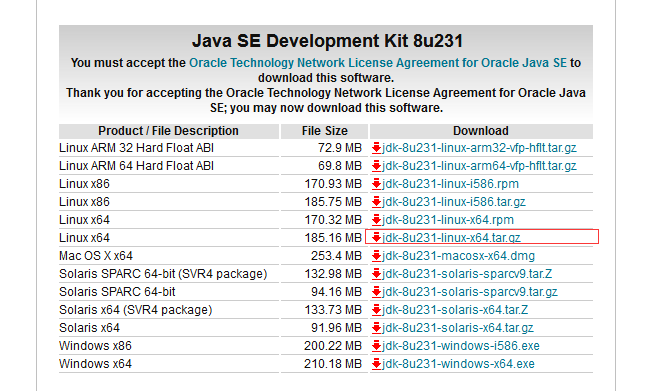The height and width of the screenshot is (391, 656).
Task: Click the Product / File Description column header
Action: pyautogui.click(x=169, y=131)
